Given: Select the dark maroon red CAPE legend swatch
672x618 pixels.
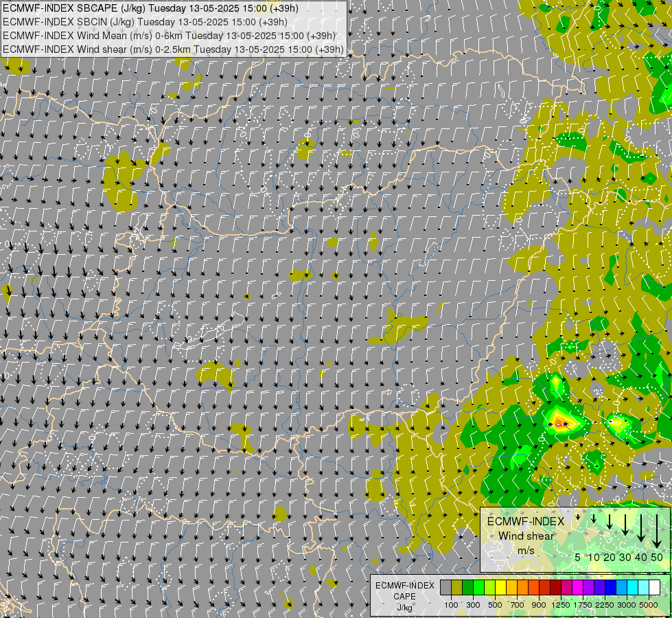Looking at the screenshot, I should (556, 588).
